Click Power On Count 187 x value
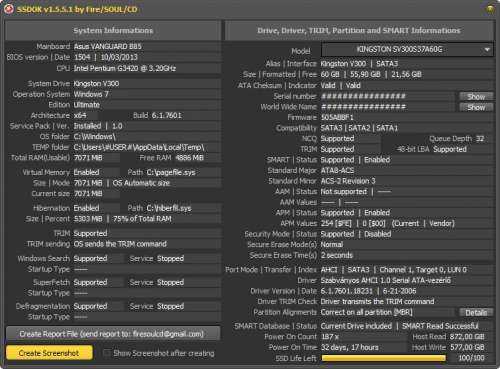Viewport: 500px width, 369px height. pos(330,337)
